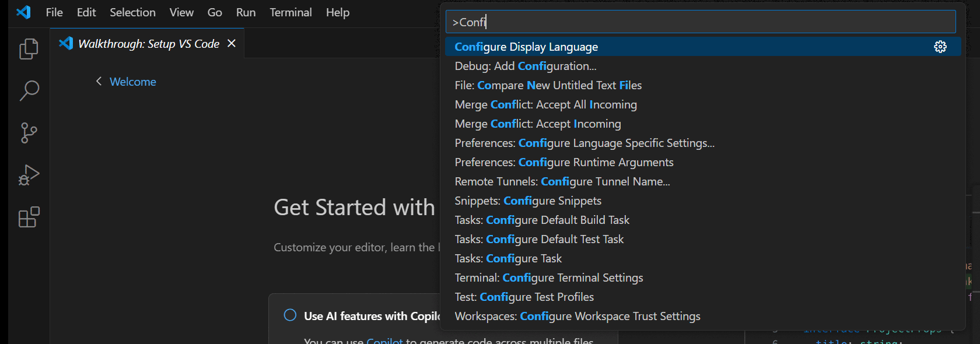Open the Terminal menu
The width and height of the screenshot is (980, 344).
point(290,12)
